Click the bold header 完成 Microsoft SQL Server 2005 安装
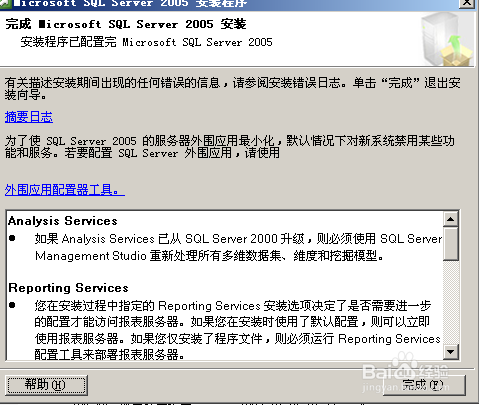Viewport: 479px width, 405px height. click(x=126, y=24)
